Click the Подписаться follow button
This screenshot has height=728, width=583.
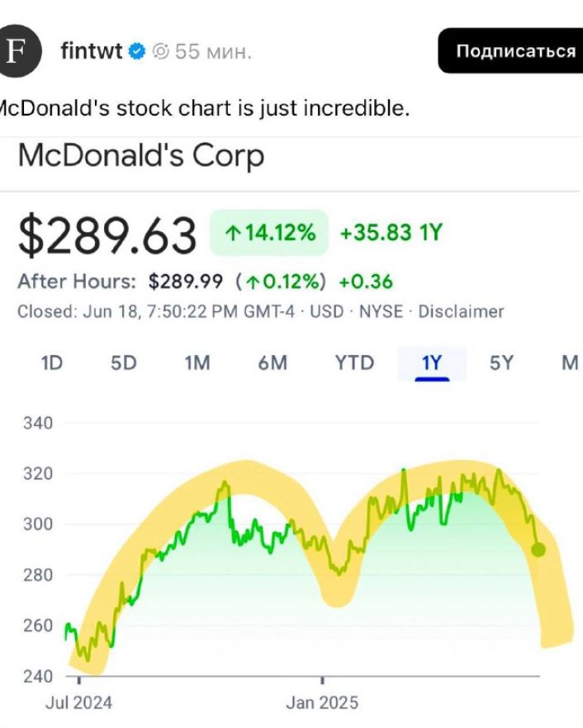click(x=510, y=50)
